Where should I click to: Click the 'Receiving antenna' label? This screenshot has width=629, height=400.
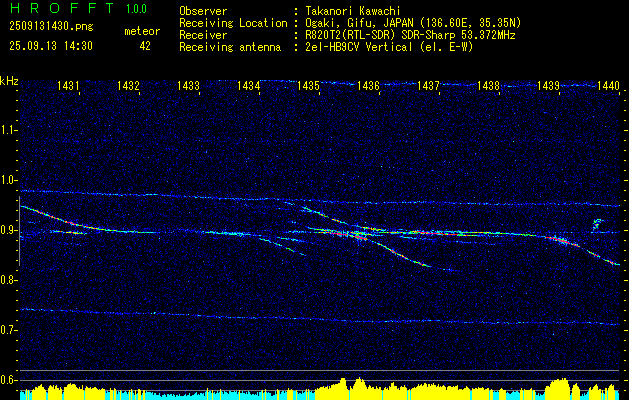click(230, 47)
